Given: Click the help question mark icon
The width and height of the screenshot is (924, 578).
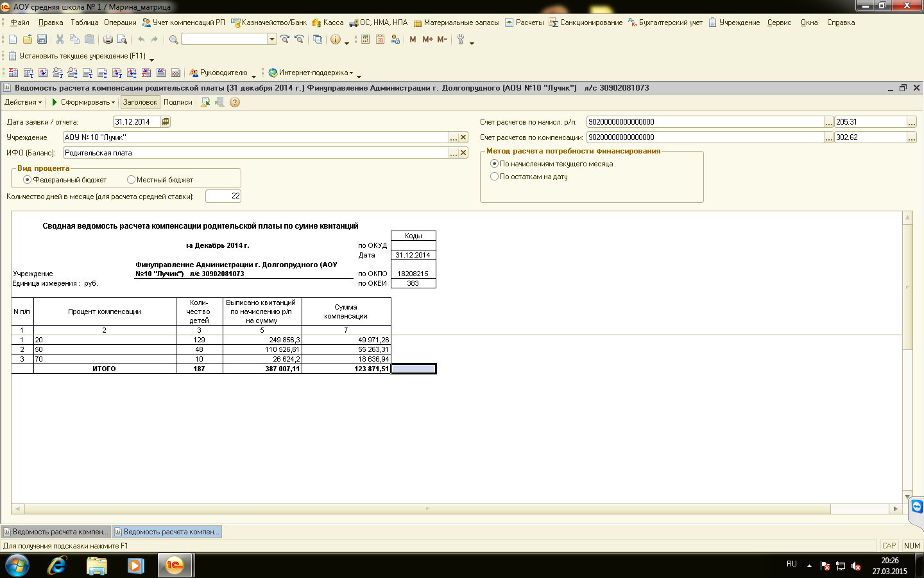Looking at the screenshot, I should tap(235, 102).
